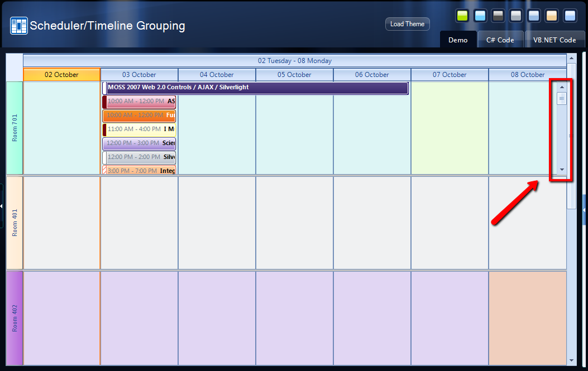Click the Load Theme button

pyautogui.click(x=407, y=24)
